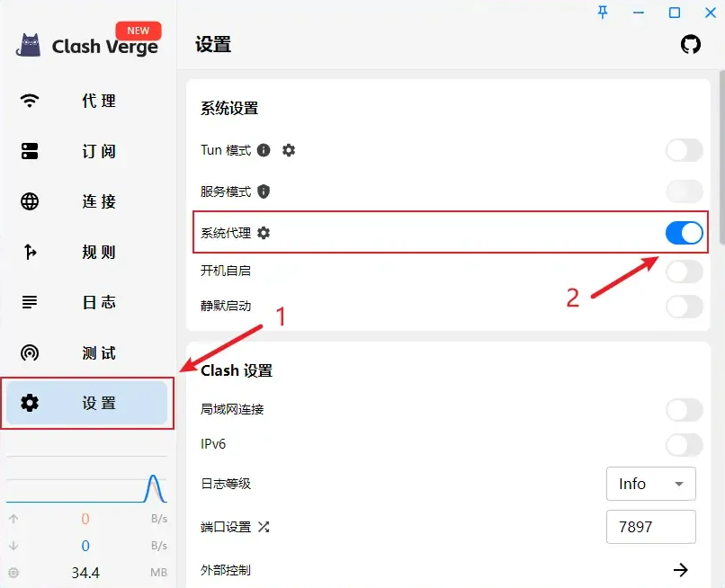This screenshot has height=588, width=725.
Task: Click the vertical scrollbar of settings
Action: click(721, 157)
